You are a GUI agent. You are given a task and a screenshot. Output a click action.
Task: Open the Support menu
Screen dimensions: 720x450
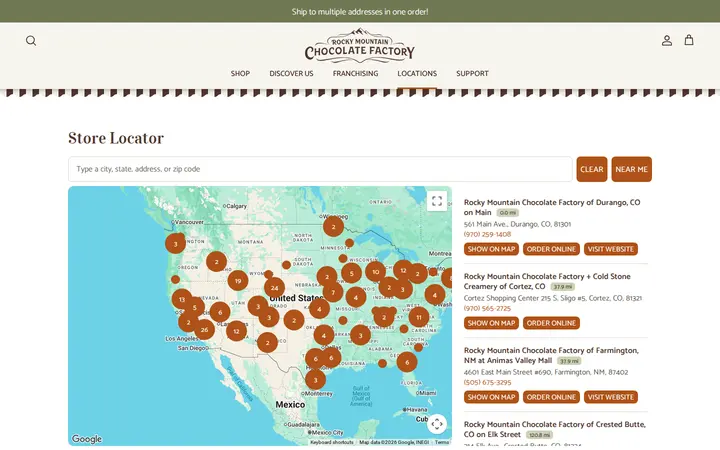point(472,73)
